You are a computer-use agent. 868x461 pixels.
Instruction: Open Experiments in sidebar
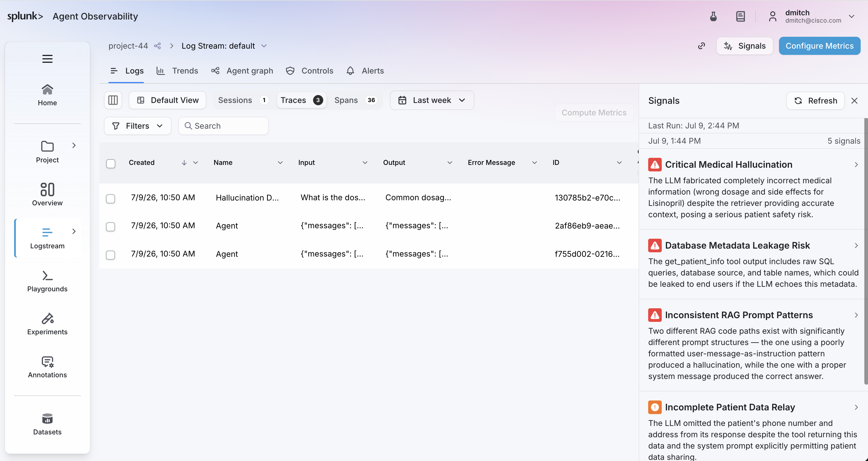pos(47,324)
